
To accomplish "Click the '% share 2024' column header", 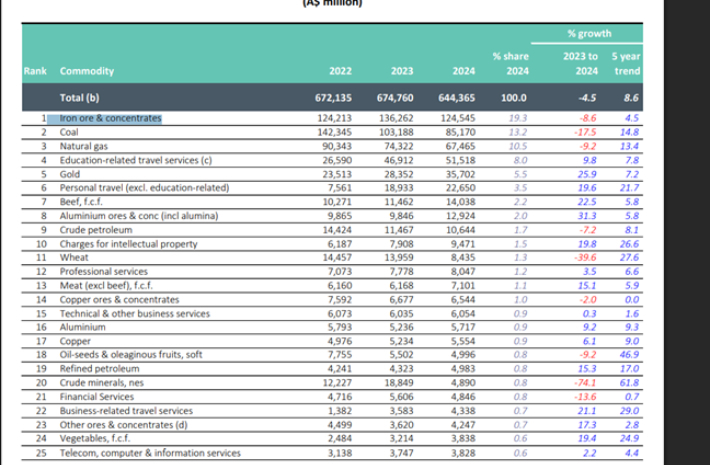I will point(511,64).
